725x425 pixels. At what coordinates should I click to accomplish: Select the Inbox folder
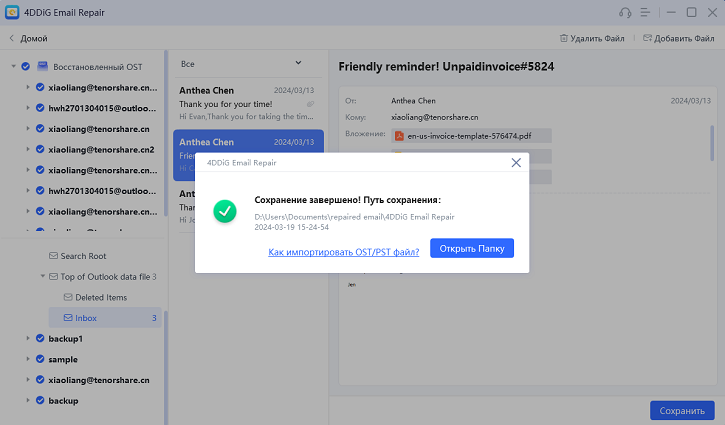[x=105, y=318]
